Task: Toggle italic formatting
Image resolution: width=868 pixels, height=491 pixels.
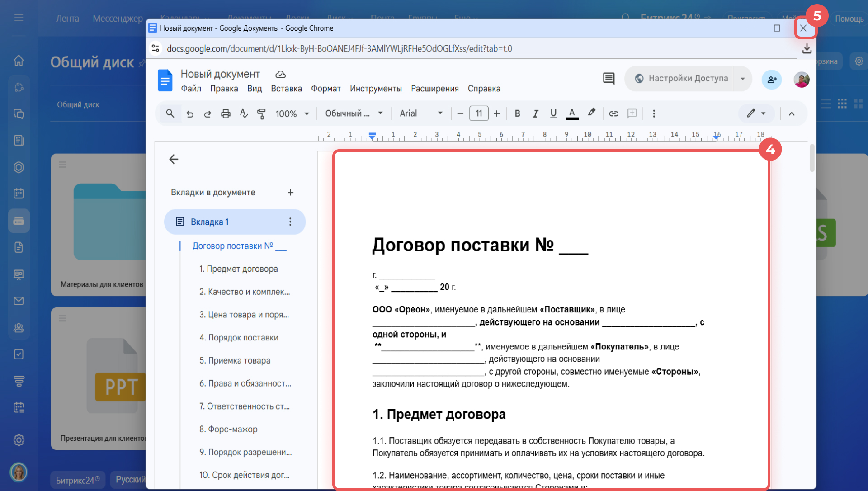Action: (535, 113)
